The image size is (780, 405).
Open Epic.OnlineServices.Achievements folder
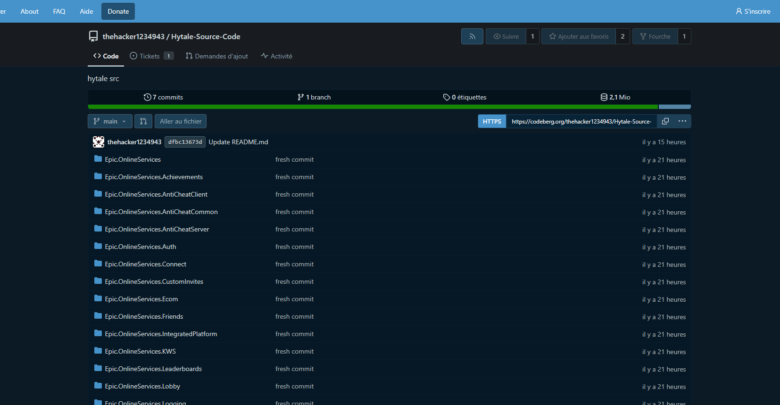coord(154,177)
